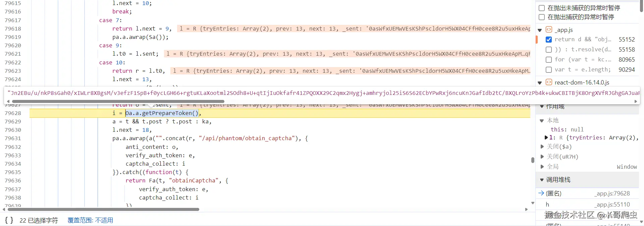Collapse the 本地 local scope
644x226 pixels.
coord(542,120)
